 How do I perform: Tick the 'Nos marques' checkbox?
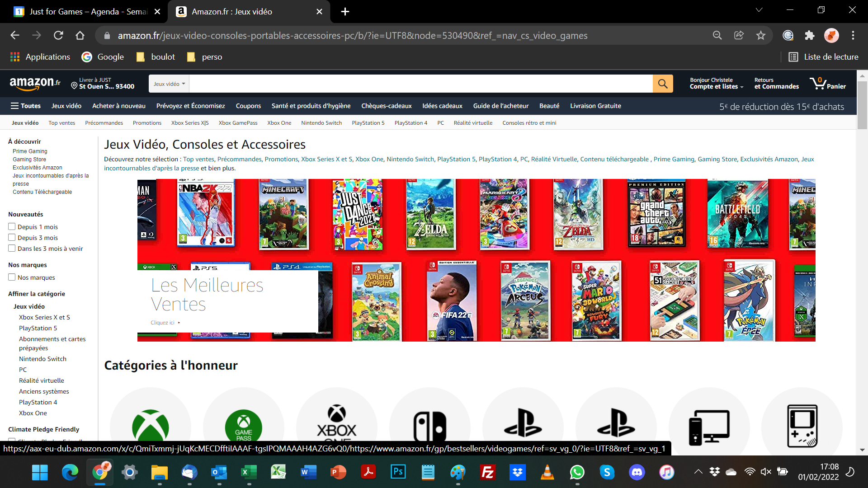12,277
